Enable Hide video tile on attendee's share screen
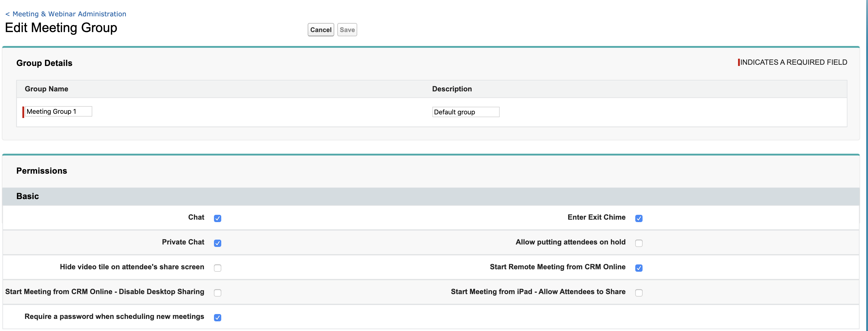Viewport: 868px width, 331px height. (217, 268)
